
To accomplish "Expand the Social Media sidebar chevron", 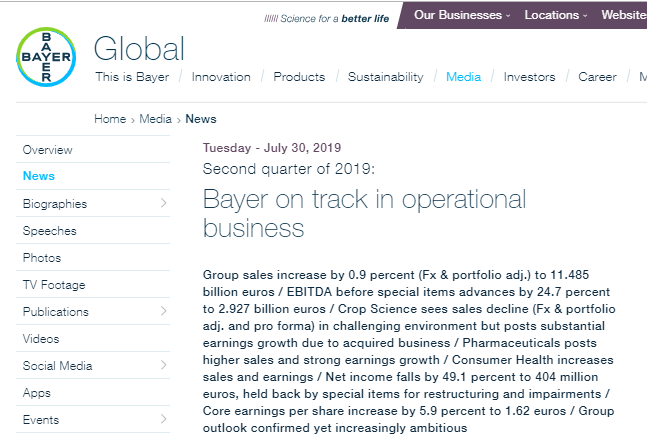I will point(163,366).
